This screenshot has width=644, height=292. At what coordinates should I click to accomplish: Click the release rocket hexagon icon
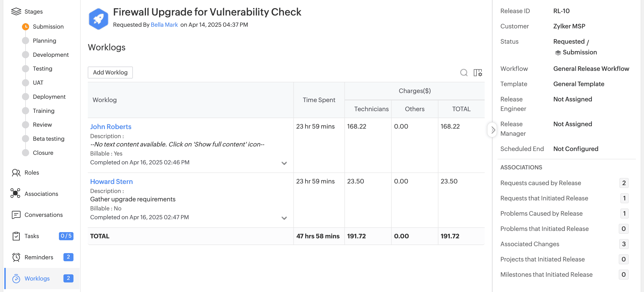coord(99,19)
